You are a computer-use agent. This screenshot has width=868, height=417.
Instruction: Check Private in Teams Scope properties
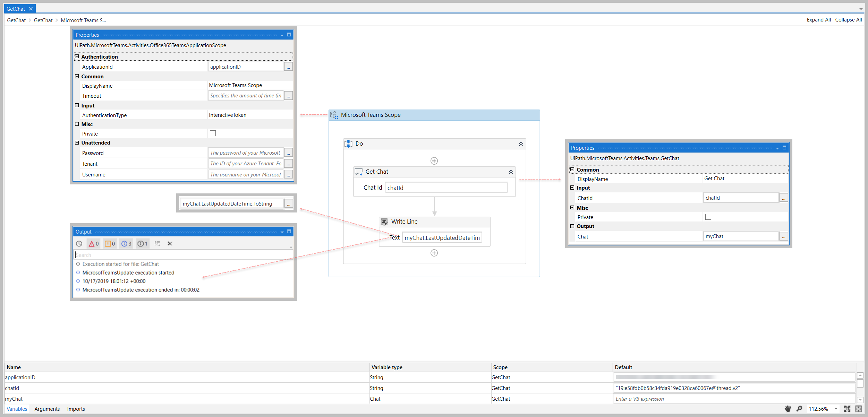point(213,133)
